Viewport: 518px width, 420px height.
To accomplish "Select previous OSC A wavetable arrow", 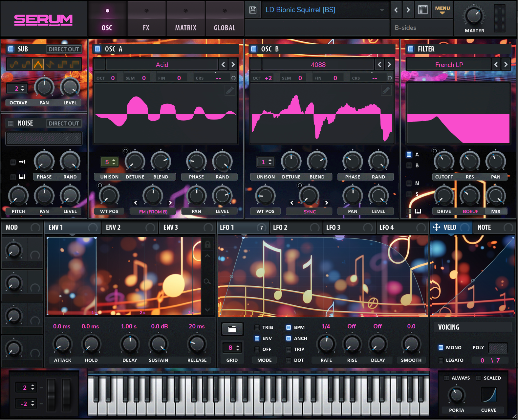I will pyautogui.click(x=223, y=64).
